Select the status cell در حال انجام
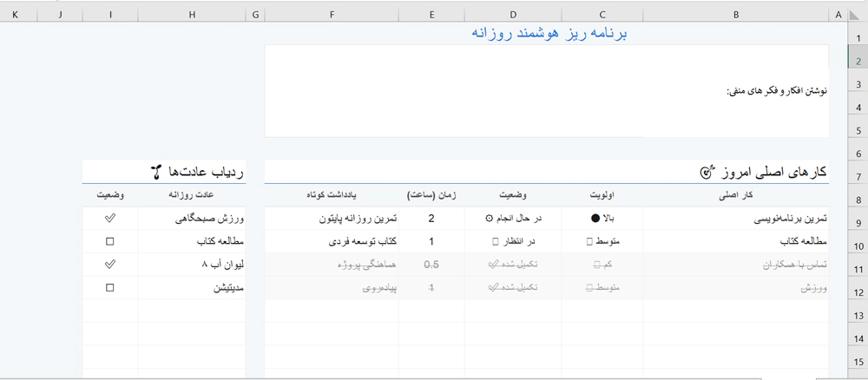The image size is (868, 380). coord(513,219)
